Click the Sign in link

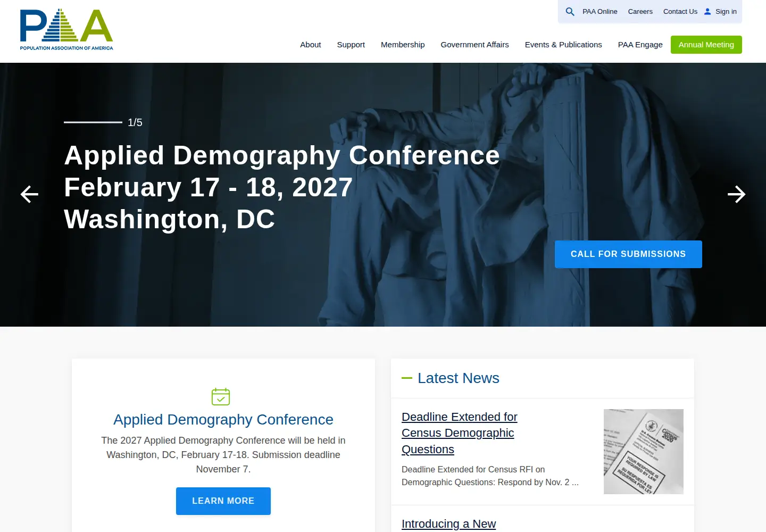[726, 12]
